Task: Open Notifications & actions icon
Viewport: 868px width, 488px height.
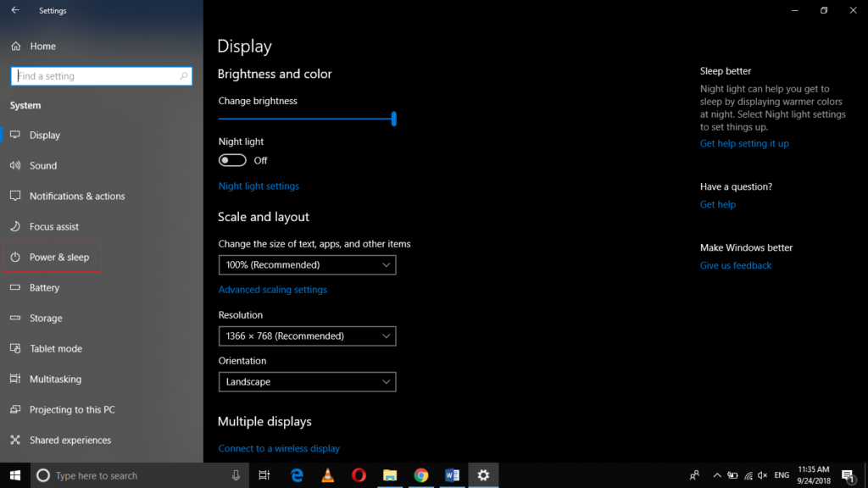Action: (14, 196)
